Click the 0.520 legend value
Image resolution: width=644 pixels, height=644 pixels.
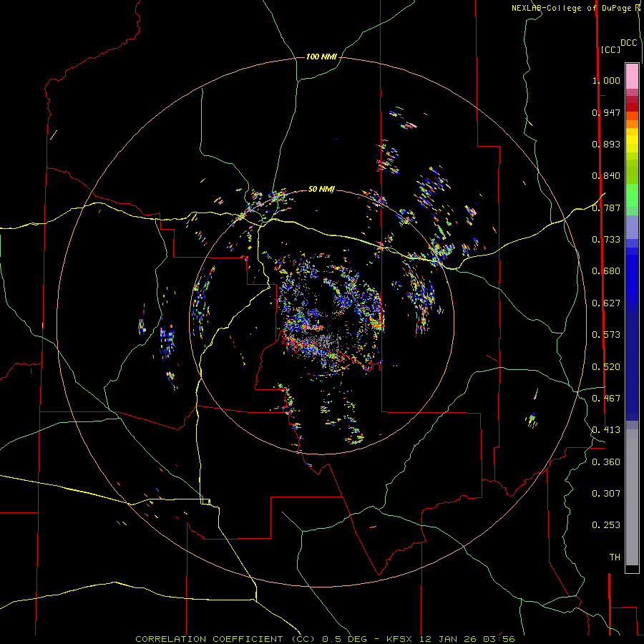point(606,367)
